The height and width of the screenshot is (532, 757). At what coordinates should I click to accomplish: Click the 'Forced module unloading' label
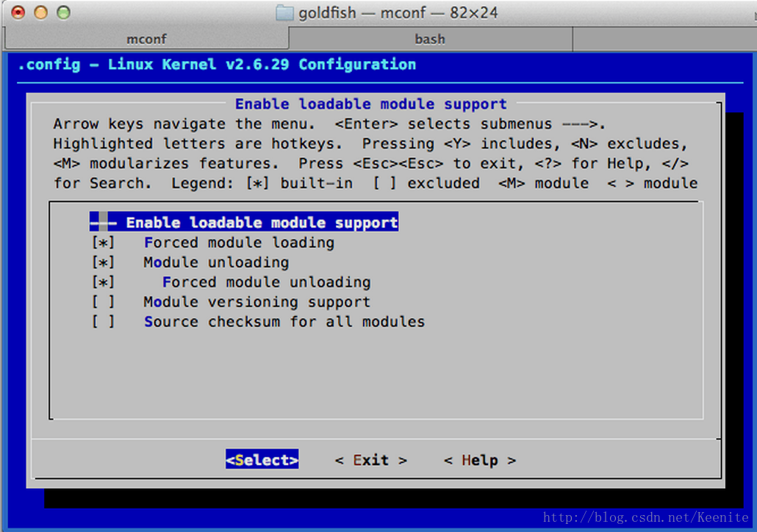pyautogui.click(x=267, y=282)
